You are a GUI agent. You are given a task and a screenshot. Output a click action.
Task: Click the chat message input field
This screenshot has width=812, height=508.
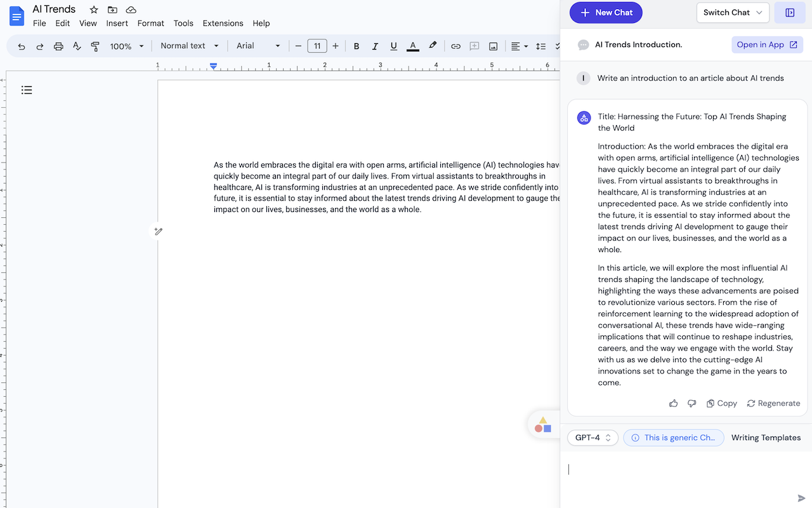tap(679, 470)
